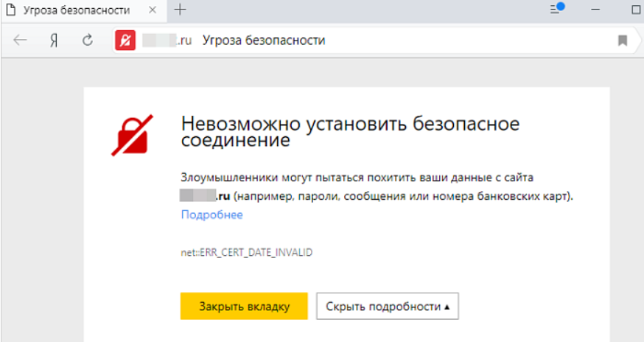
Task: Open a new tab with the plus icon
Action: [x=180, y=10]
